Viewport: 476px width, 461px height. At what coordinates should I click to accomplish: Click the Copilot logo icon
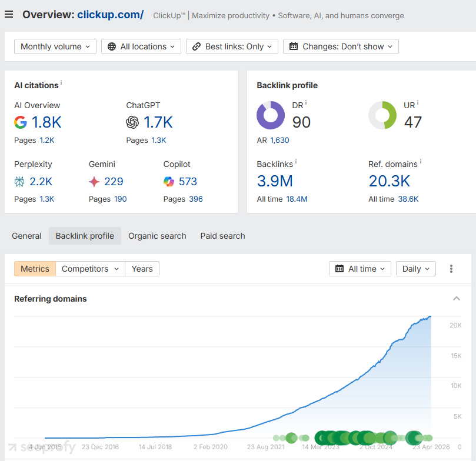coord(169,182)
